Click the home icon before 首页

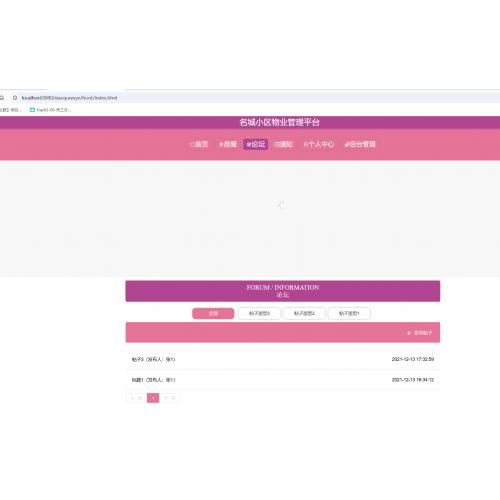tap(192, 144)
